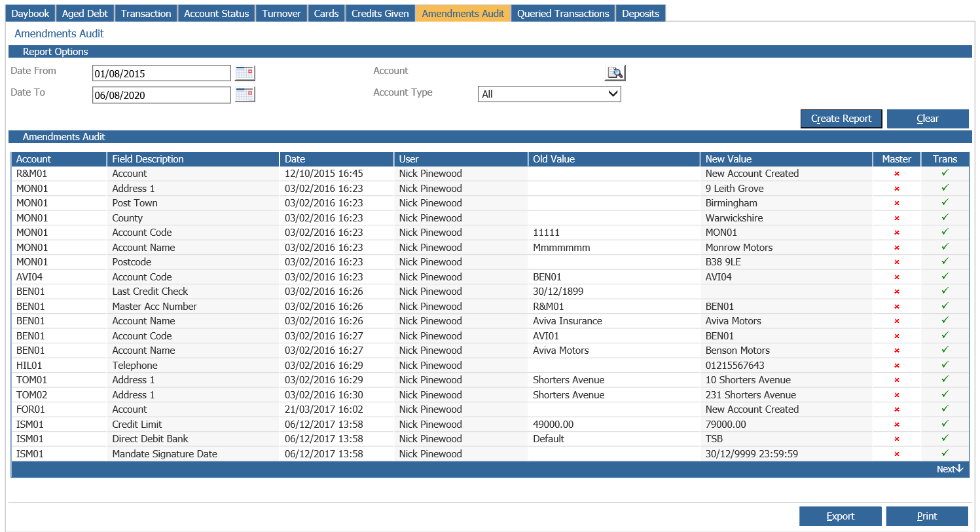The image size is (980, 532).
Task: Click Master red cross in ISM01 Credit Limit row
Action: 897,425
